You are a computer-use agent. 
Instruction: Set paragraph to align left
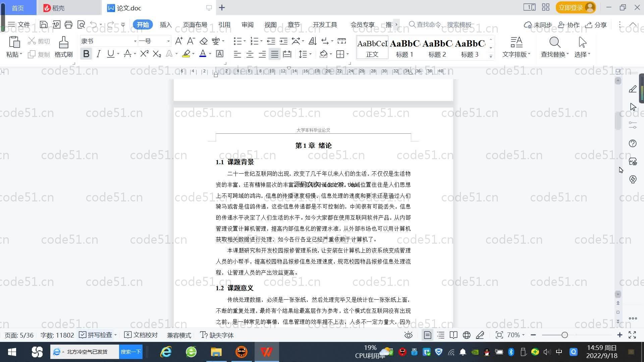point(237,54)
